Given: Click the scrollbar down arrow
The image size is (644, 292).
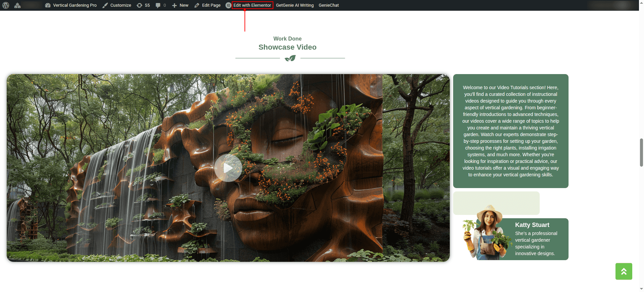Looking at the screenshot, I should click(x=641, y=289).
